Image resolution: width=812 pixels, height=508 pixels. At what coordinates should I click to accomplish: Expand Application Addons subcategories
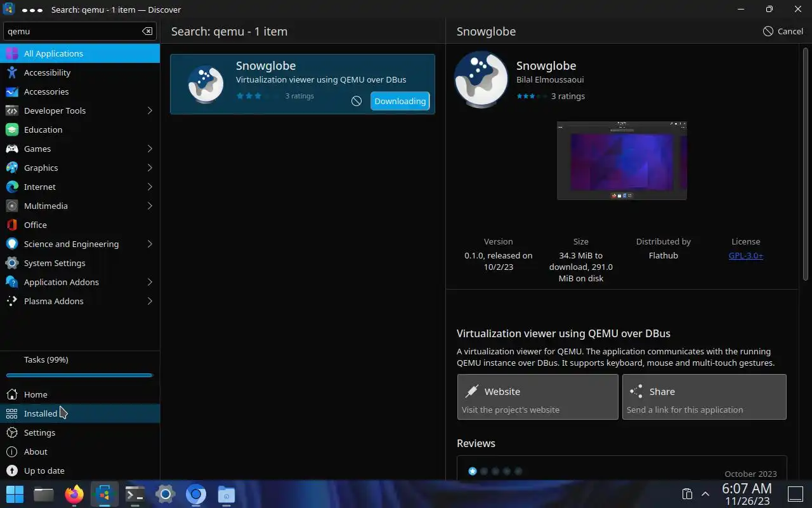(x=150, y=282)
